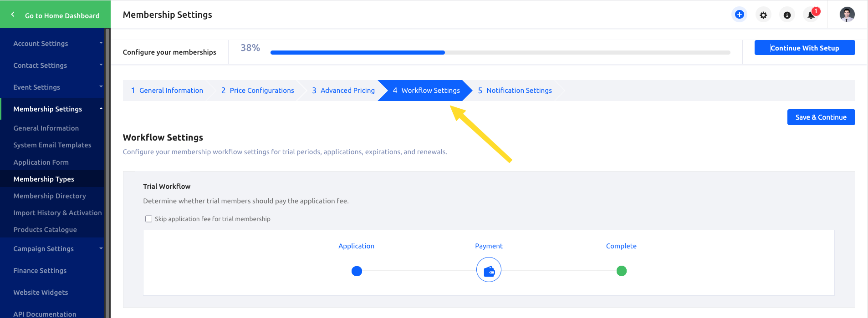
Task: Click the setup progress bar
Action: pos(500,53)
